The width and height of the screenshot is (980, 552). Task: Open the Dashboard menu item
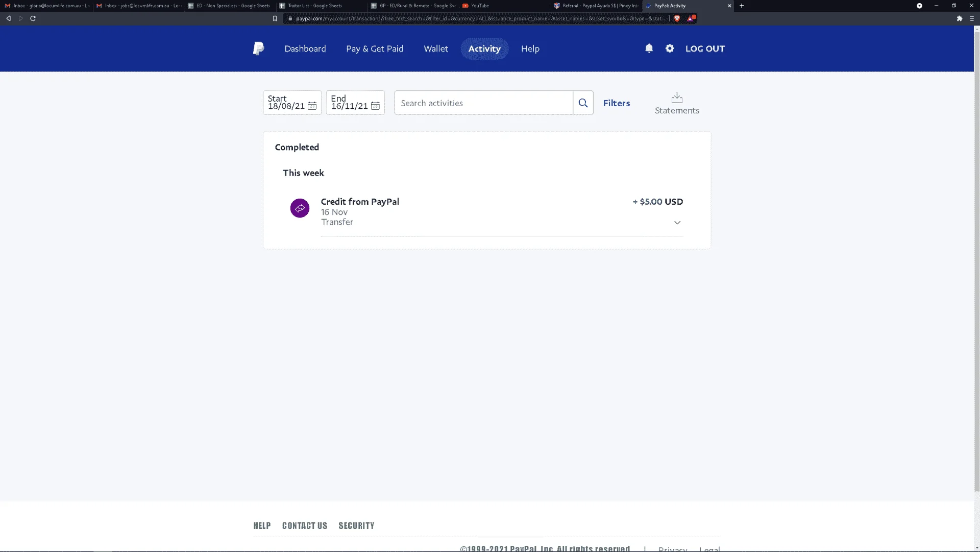[x=305, y=49]
